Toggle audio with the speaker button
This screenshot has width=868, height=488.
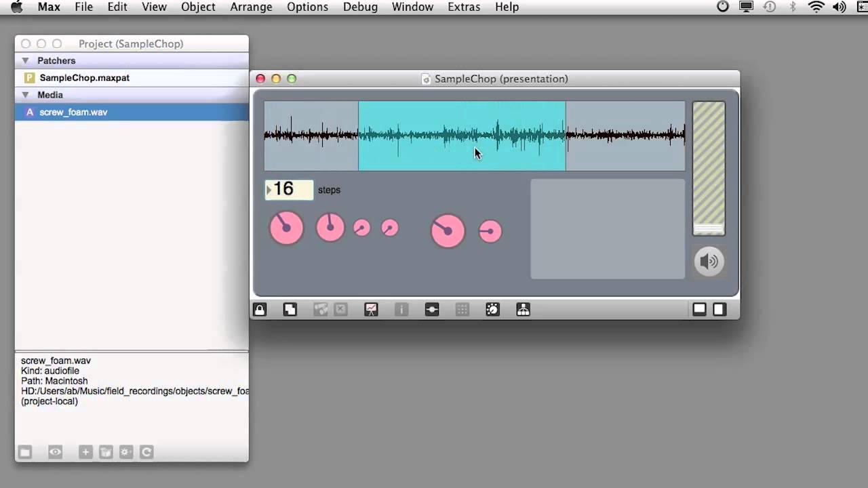point(709,262)
